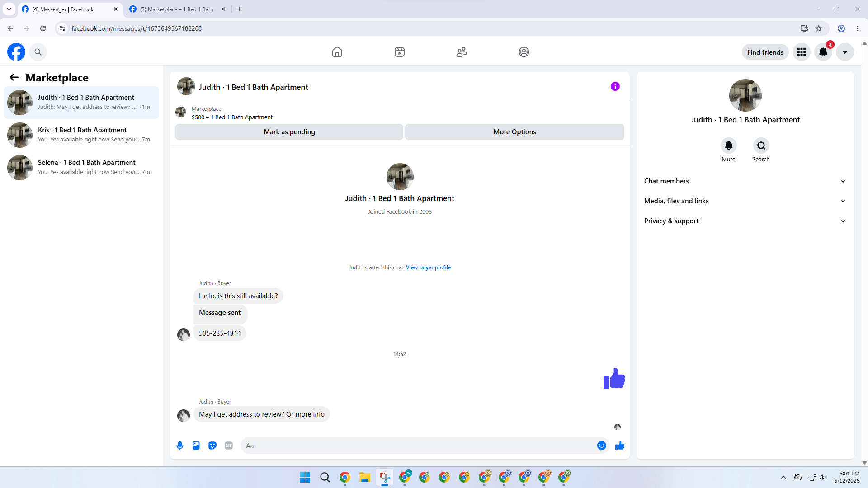The width and height of the screenshot is (868, 488).
Task: Open the sticker picker icon
Action: (x=212, y=446)
